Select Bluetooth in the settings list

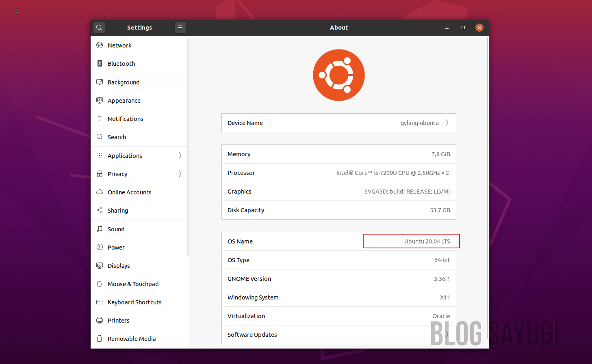click(139, 64)
